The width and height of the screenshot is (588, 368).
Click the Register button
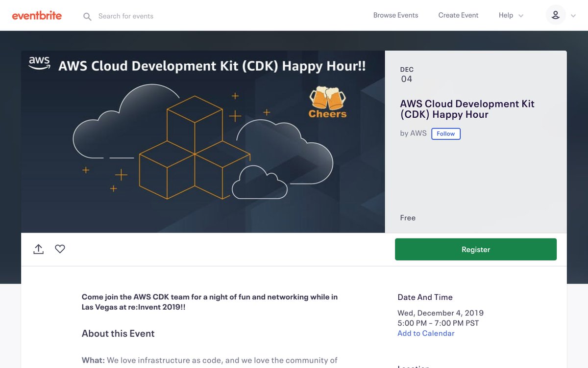pyautogui.click(x=476, y=249)
